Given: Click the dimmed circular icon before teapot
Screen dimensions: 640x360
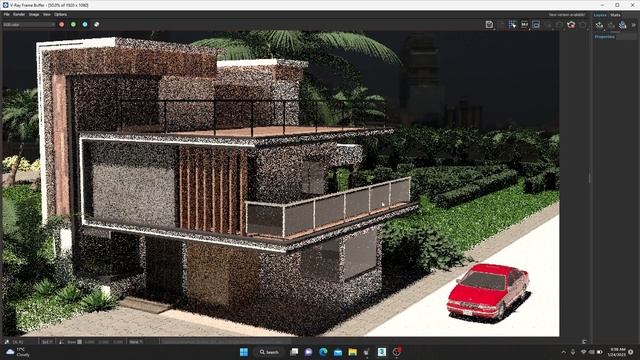Looking at the screenshot, I should tap(560, 25).
